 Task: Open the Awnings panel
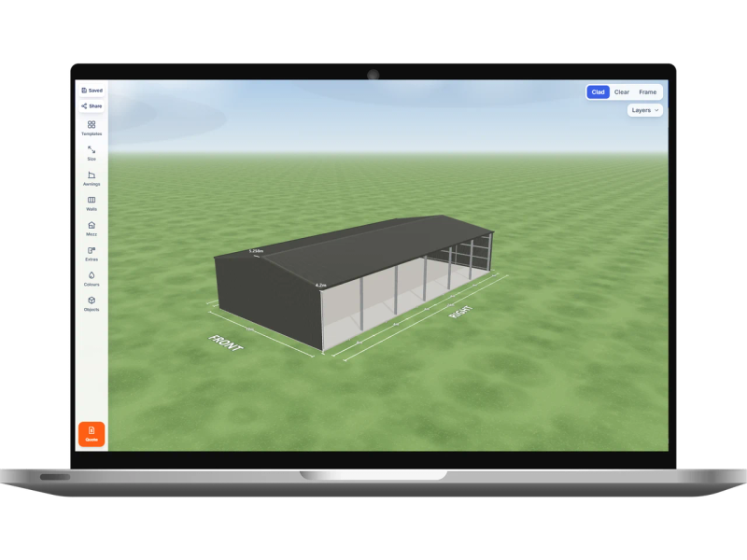[x=92, y=178]
